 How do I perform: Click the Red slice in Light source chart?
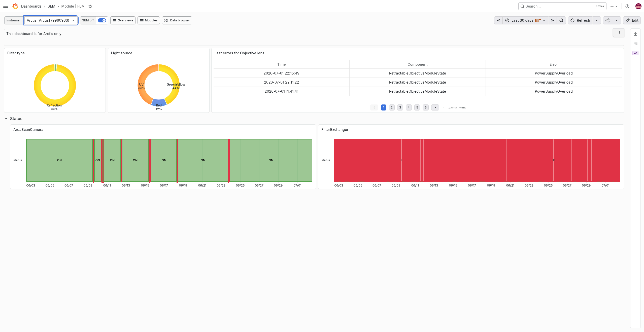159,102
